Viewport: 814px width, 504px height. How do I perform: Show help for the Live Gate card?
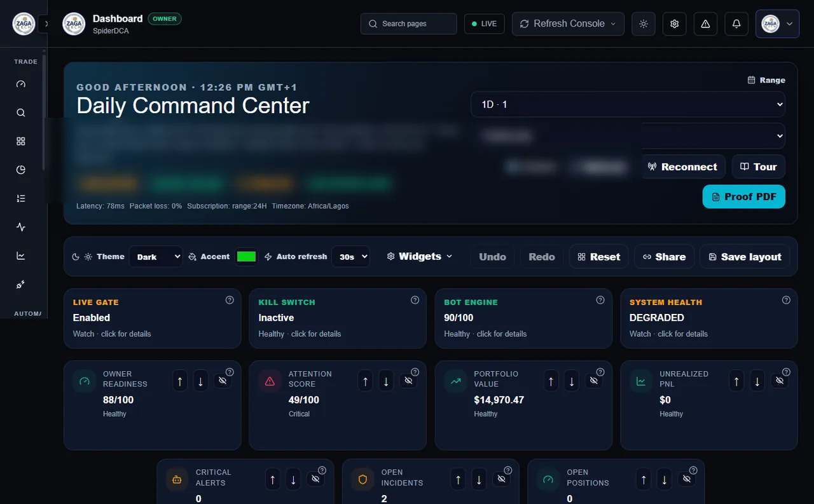coord(230,300)
